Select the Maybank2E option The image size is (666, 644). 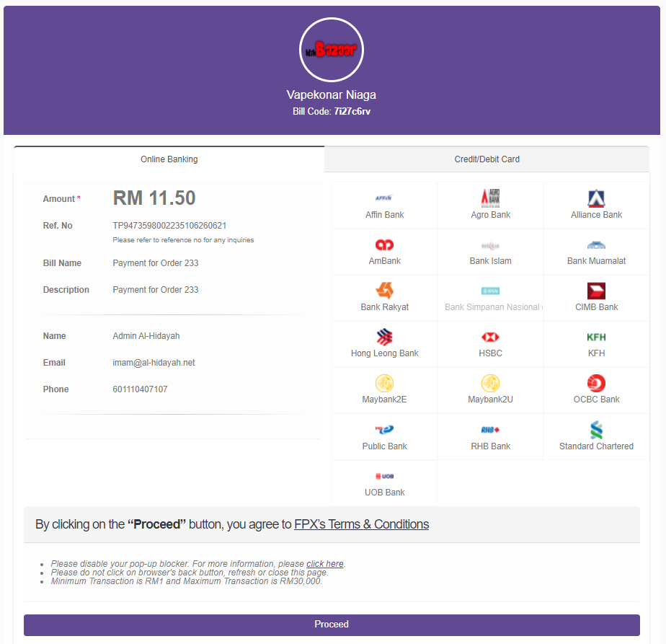384,383
